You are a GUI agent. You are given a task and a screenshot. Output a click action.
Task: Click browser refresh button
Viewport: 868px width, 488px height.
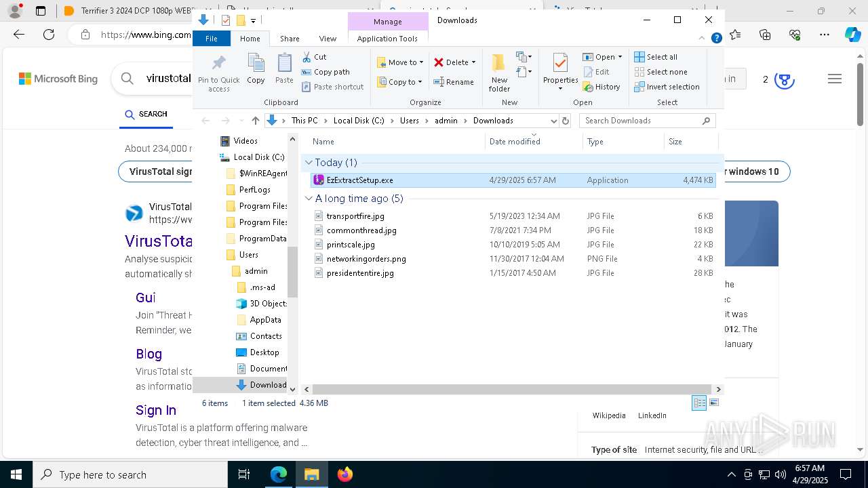[x=49, y=35]
